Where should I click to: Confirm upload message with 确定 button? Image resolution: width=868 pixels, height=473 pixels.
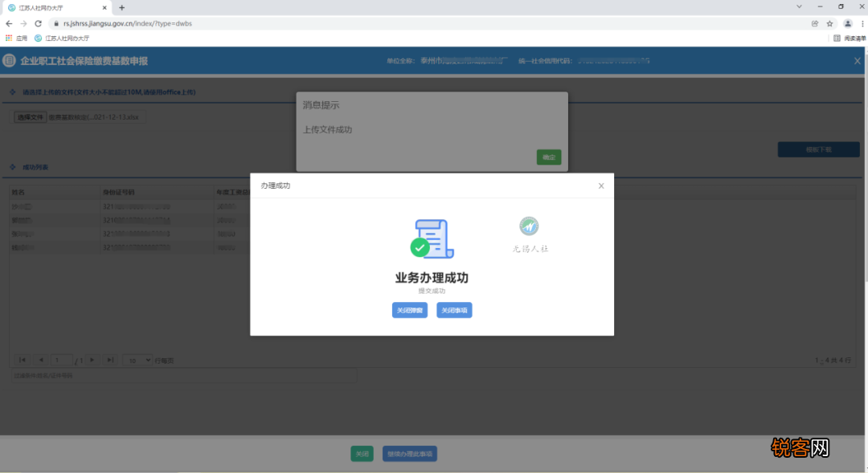click(x=549, y=157)
